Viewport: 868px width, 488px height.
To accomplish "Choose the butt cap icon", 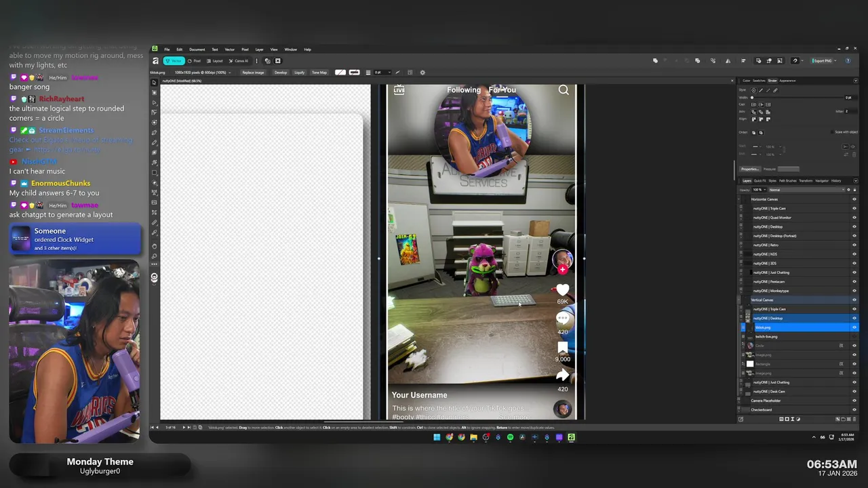I will click(x=761, y=104).
